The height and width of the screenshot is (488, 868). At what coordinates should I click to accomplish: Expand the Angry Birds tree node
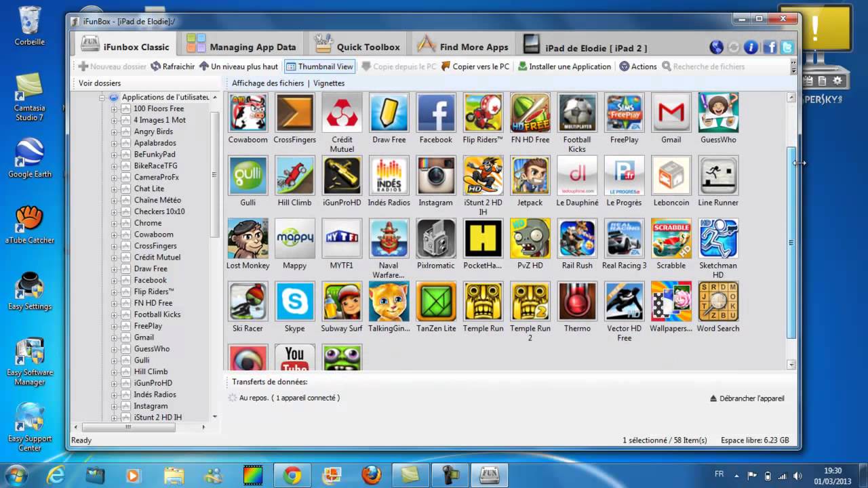tap(114, 131)
